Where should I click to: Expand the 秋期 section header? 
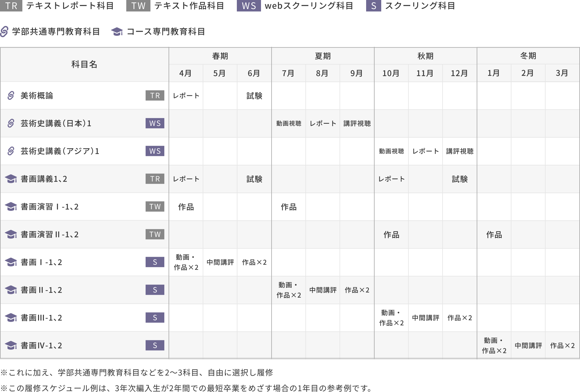coord(425,56)
